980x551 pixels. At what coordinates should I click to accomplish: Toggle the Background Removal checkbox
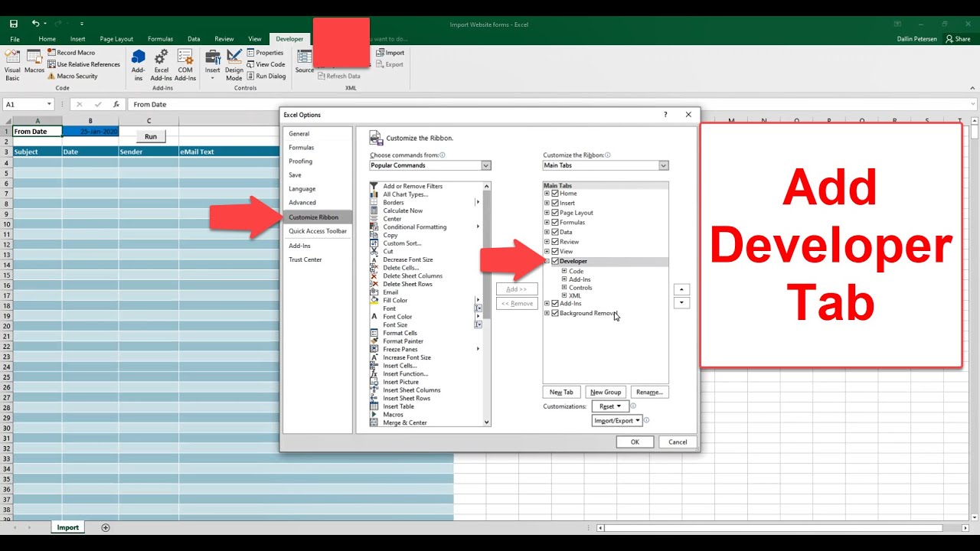tap(555, 313)
